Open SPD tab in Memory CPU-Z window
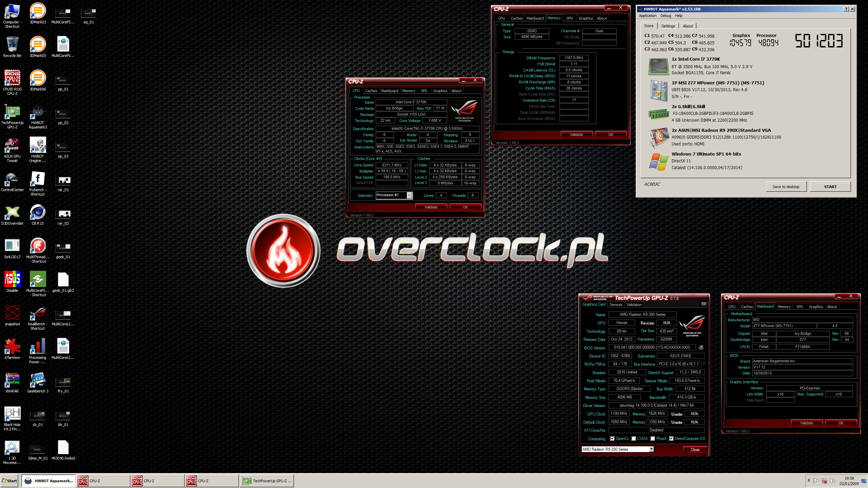Viewport: 868px width, 488px height. coord(569,18)
